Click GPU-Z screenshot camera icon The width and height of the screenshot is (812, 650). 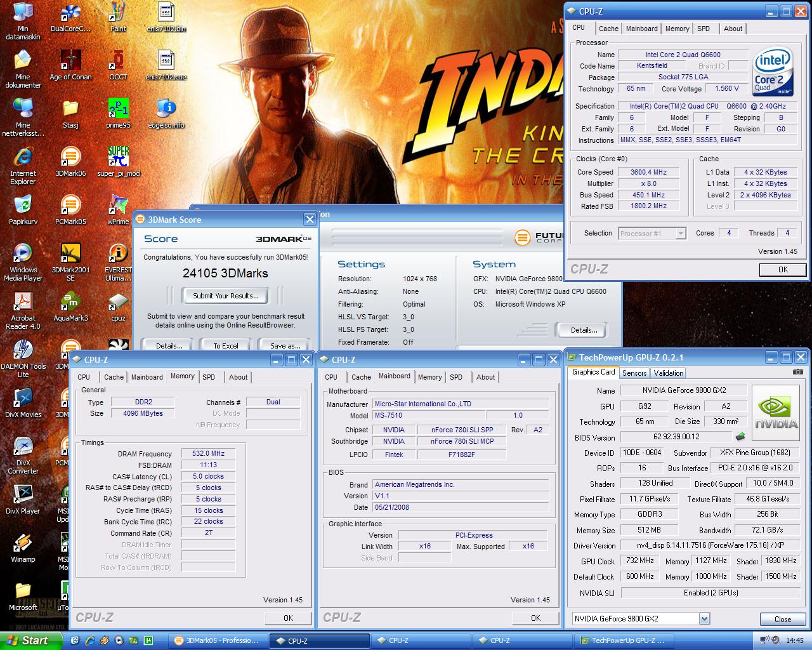798,373
